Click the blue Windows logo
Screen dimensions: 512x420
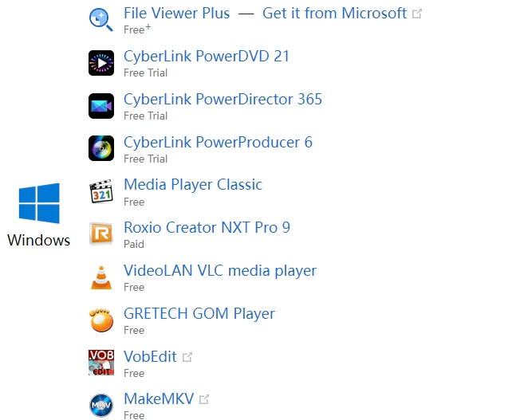tap(39, 203)
